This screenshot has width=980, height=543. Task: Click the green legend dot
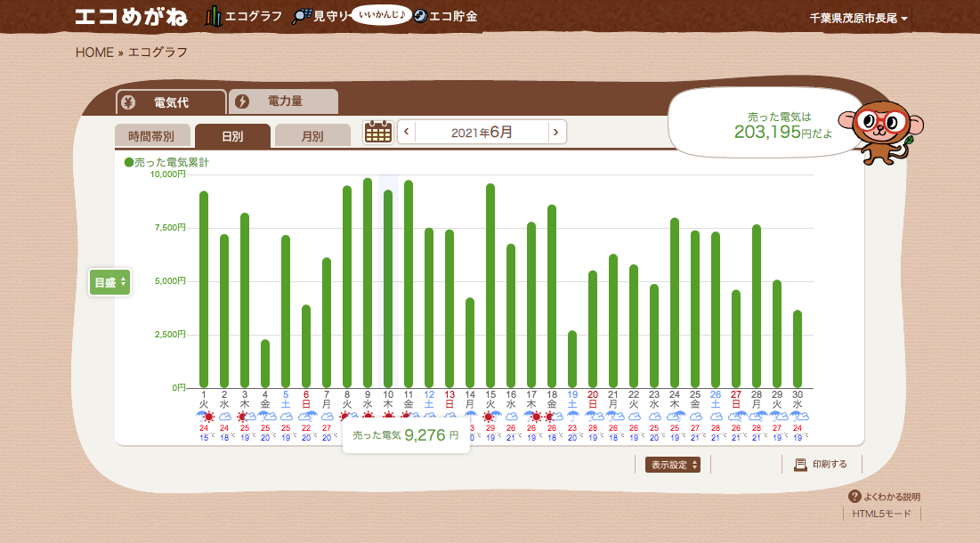(129, 163)
